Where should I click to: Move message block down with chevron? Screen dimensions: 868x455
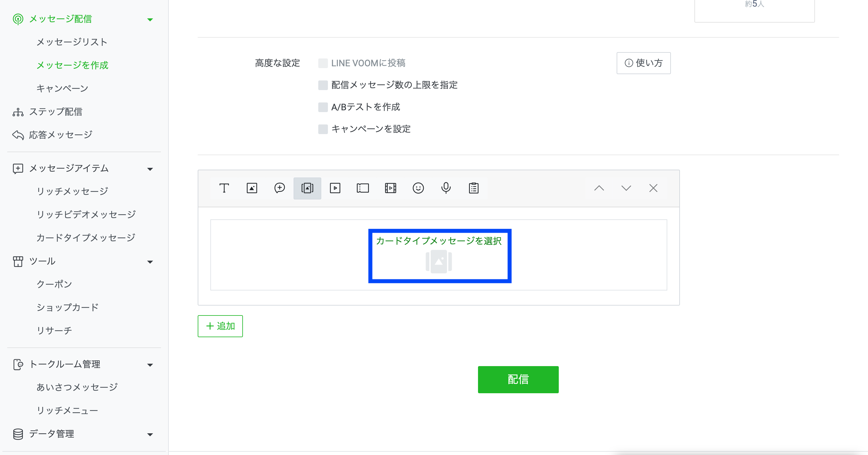pos(626,188)
